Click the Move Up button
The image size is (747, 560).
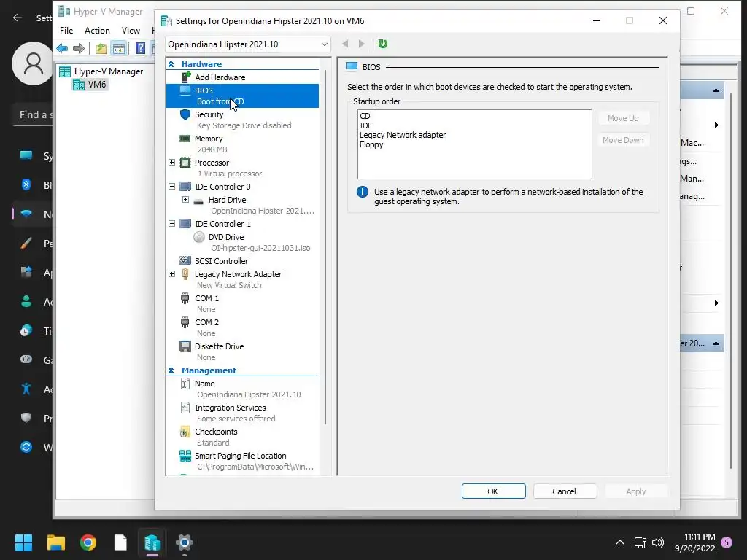pyautogui.click(x=623, y=118)
